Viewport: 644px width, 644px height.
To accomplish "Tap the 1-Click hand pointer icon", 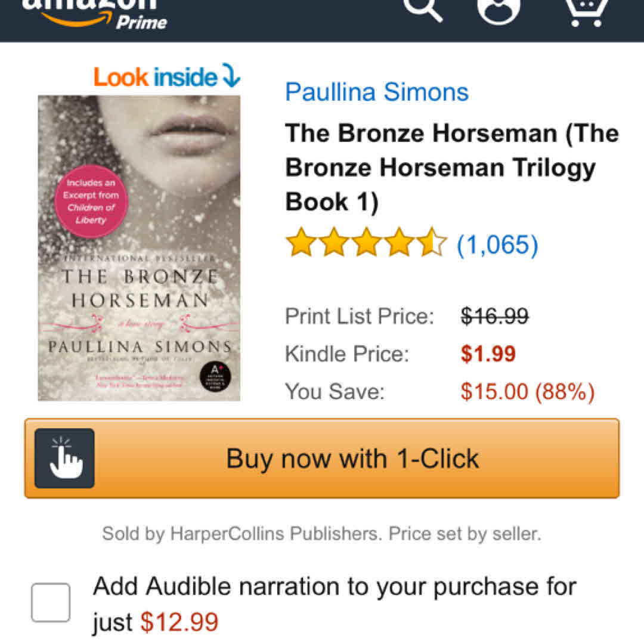I will click(x=64, y=458).
